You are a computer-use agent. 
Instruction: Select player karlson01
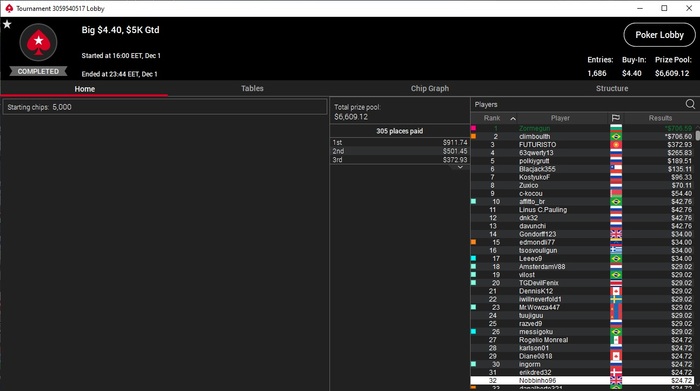[x=583, y=348]
